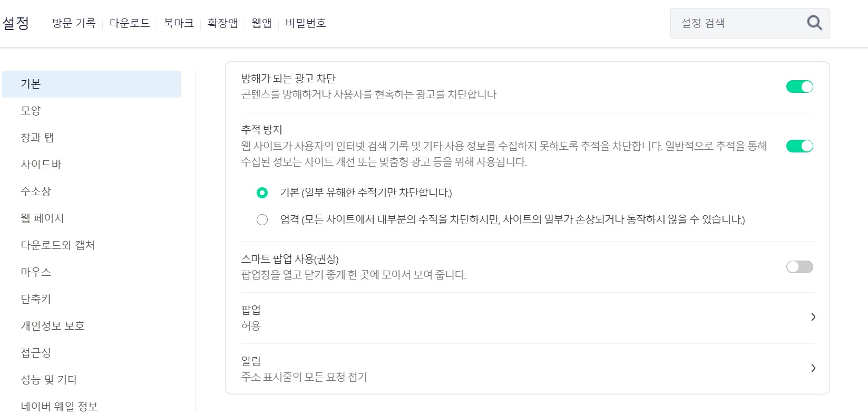
Task: Open the 방문 기록 tab
Action: click(x=74, y=23)
